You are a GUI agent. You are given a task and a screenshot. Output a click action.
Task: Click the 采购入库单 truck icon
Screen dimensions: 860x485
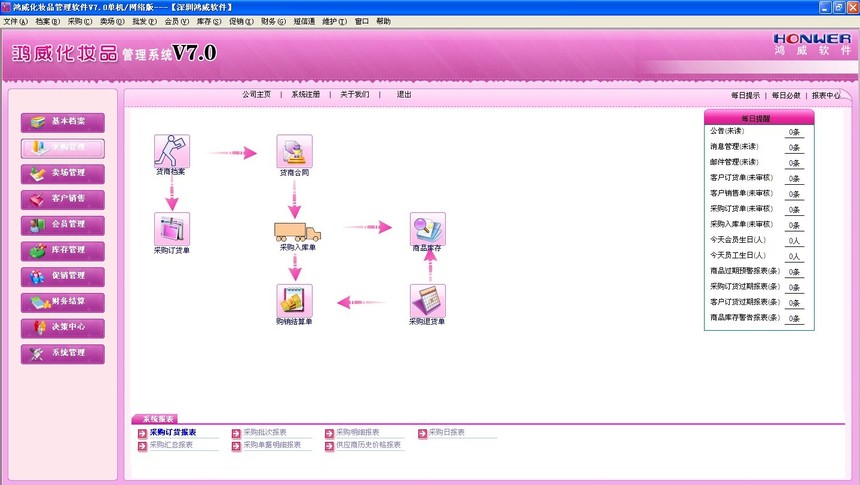click(297, 232)
